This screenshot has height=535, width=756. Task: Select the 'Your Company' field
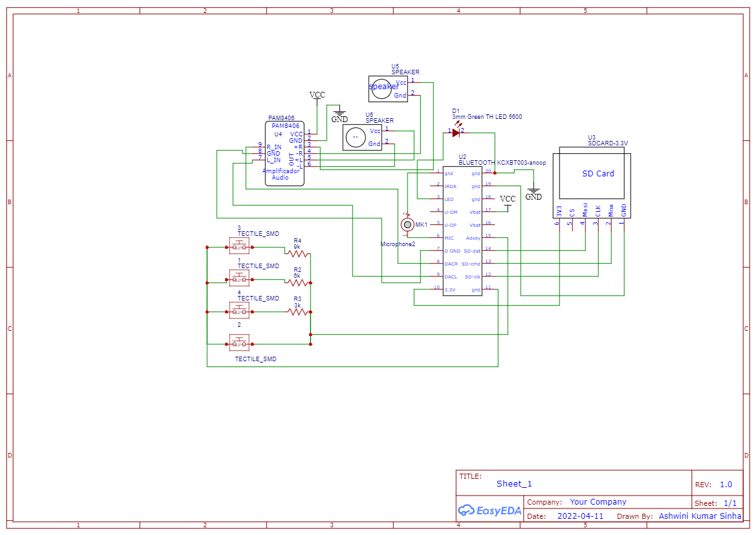tap(598, 502)
